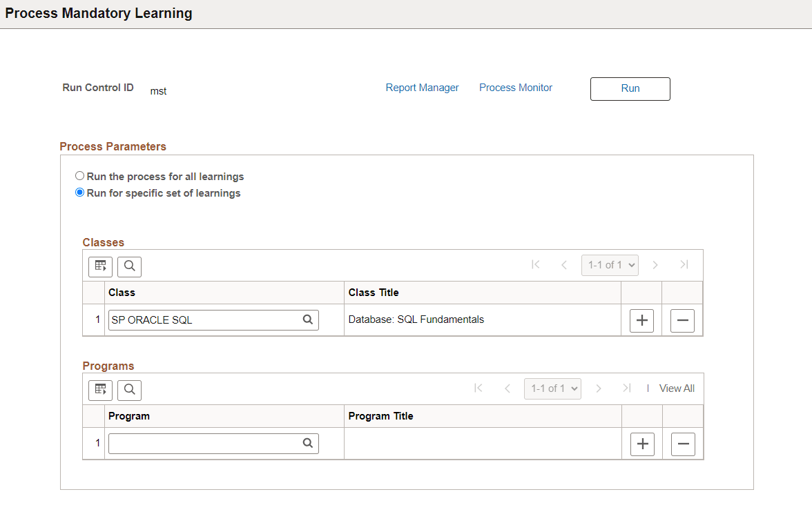Open the Process Monitor link
This screenshot has height=512, width=812.
tap(515, 88)
